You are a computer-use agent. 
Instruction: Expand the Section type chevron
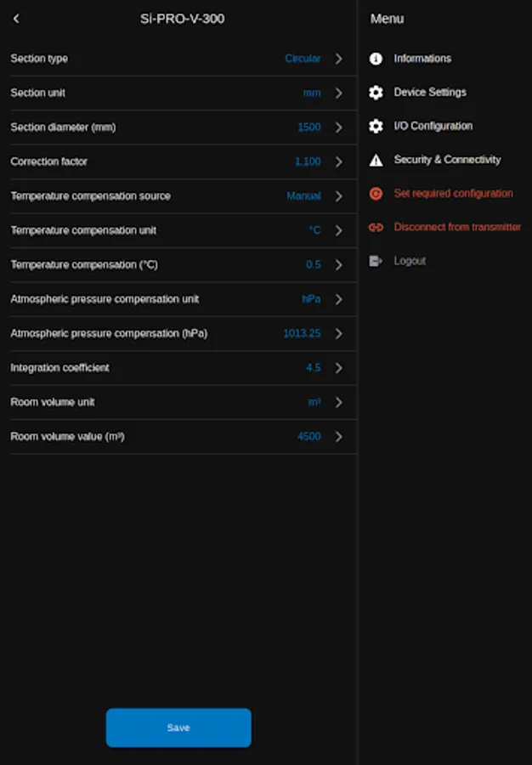coord(338,59)
